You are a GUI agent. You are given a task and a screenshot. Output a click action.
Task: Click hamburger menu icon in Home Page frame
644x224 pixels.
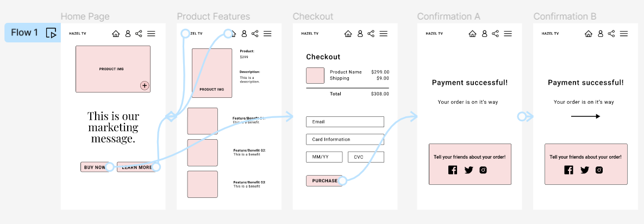tap(152, 34)
